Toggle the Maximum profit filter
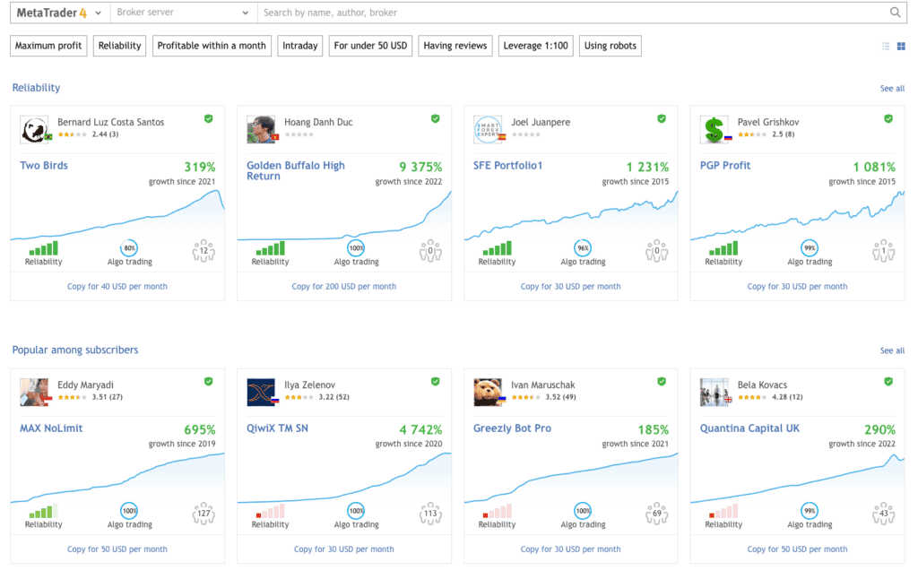Image resolution: width=918 pixels, height=588 pixels. 48,46
